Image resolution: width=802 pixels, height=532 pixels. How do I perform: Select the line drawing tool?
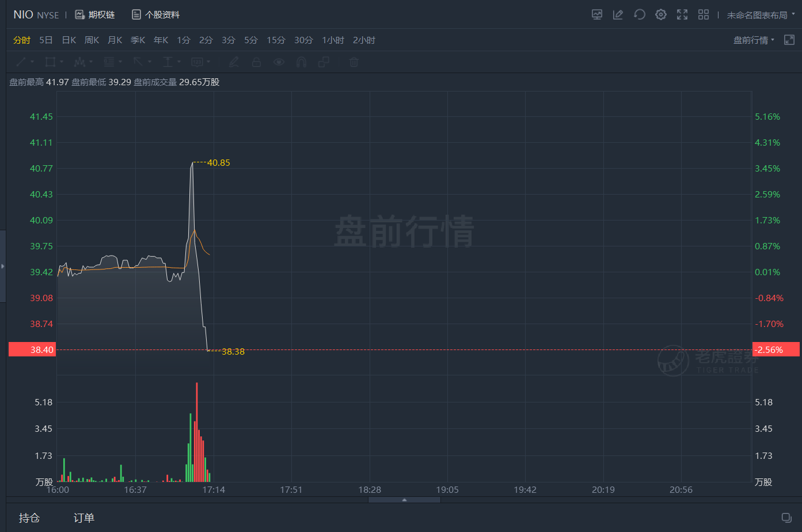(x=21, y=62)
